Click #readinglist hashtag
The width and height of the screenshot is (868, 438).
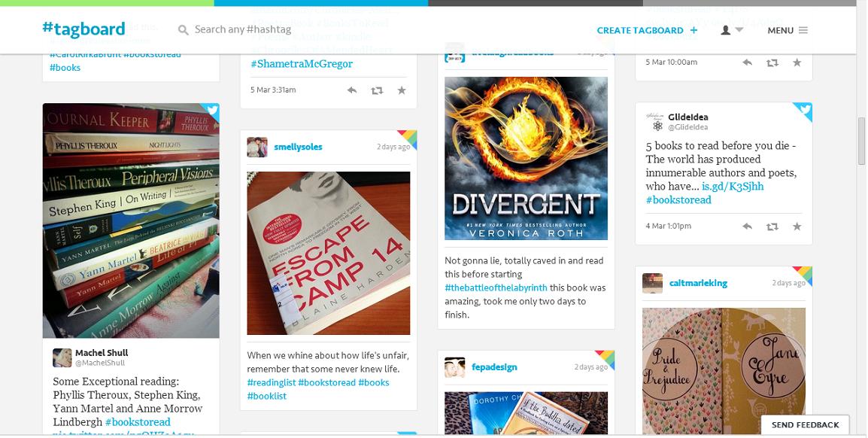272,382
